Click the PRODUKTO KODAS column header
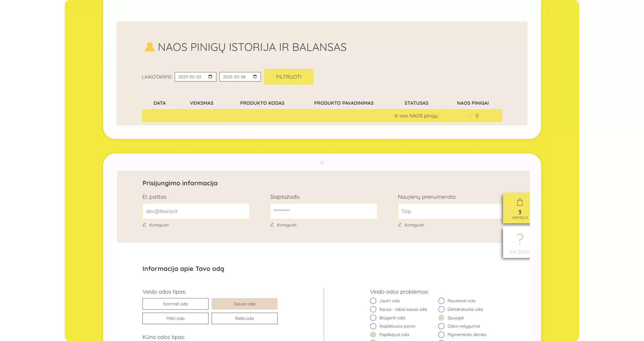The image size is (644, 341). tap(262, 103)
